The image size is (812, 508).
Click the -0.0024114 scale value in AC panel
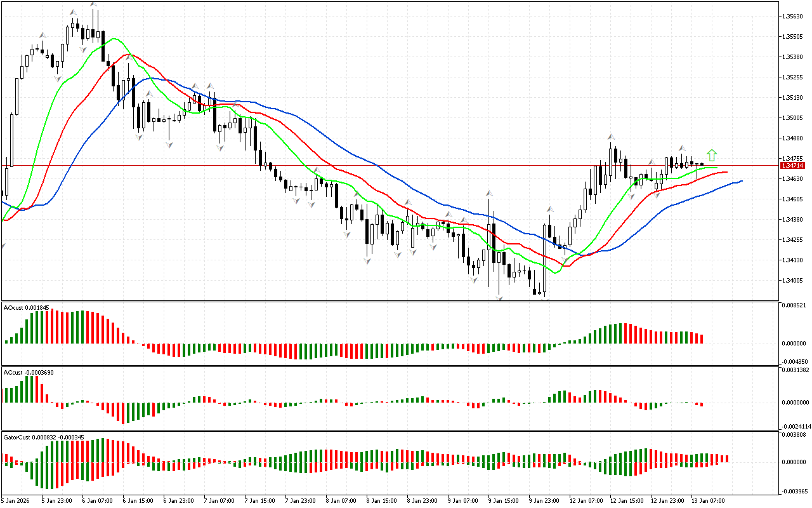coord(796,426)
